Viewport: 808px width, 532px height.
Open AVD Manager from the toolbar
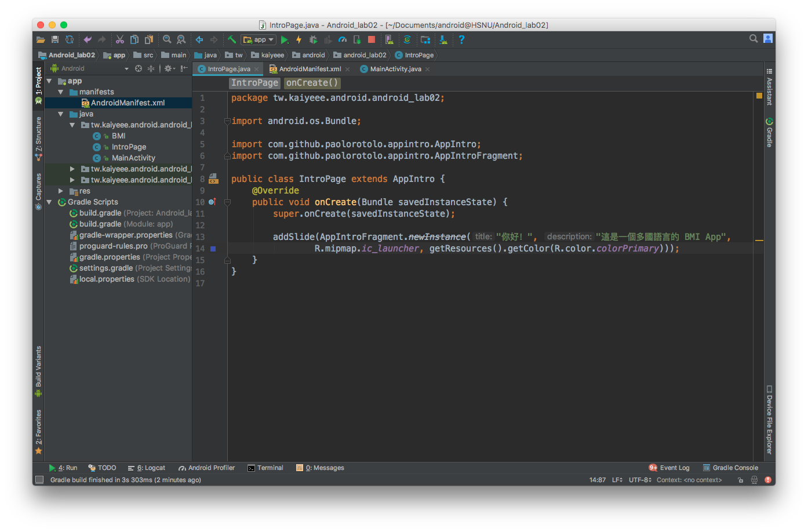tap(390, 40)
